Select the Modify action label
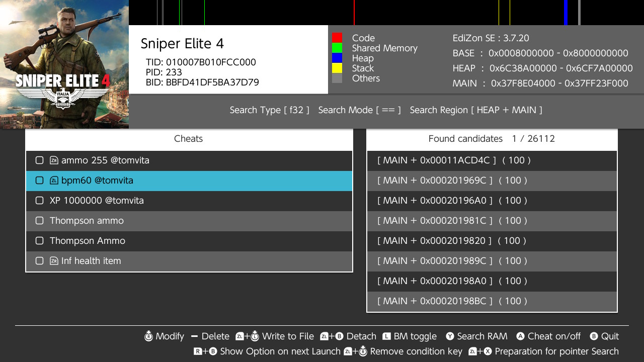The height and width of the screenshot is (362, 644). (170, 336)
